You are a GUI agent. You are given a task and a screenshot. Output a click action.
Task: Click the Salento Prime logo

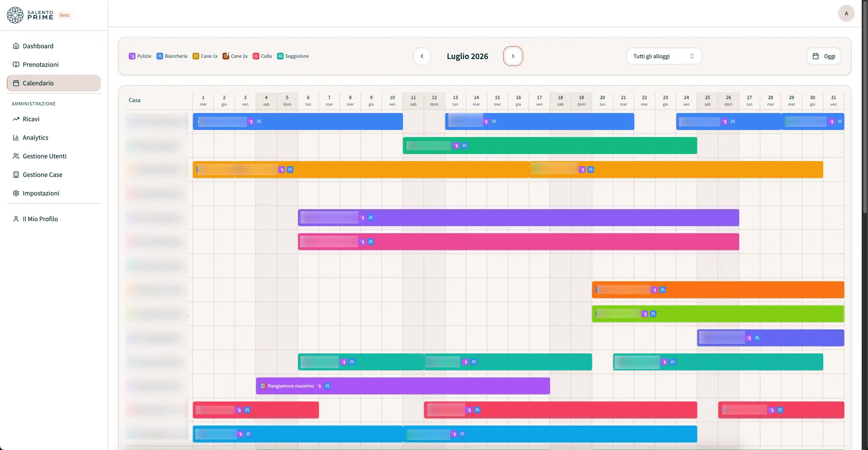[30, 15]
